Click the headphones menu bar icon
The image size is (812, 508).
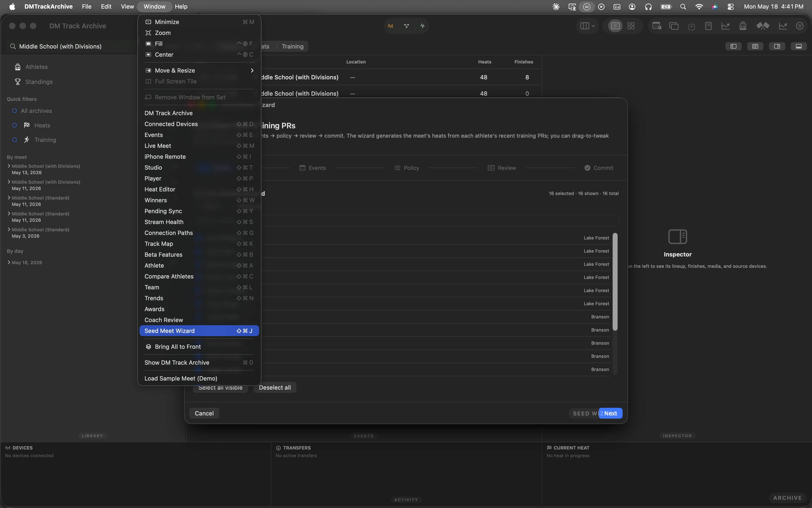648,7
